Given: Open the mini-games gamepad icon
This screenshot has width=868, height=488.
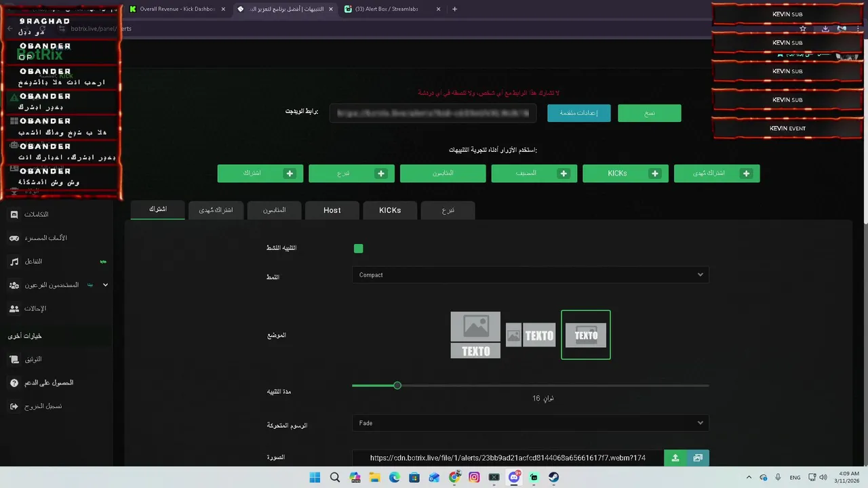Looking at the screenshot, I should click(14, 238).
